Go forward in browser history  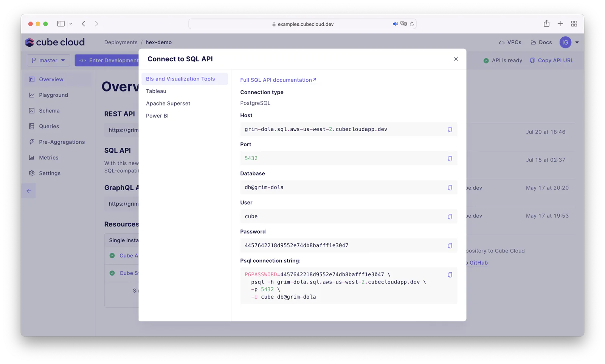click(97, 24)
